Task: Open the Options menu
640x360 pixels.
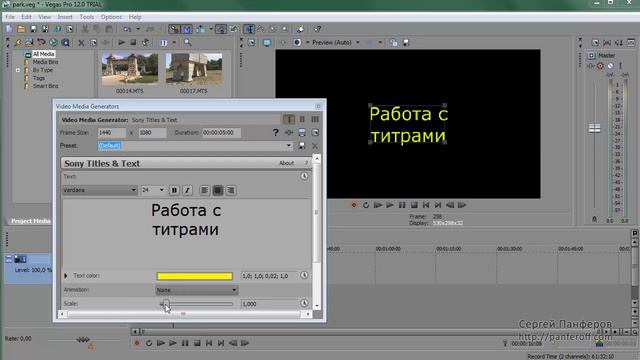Action: 111,17
